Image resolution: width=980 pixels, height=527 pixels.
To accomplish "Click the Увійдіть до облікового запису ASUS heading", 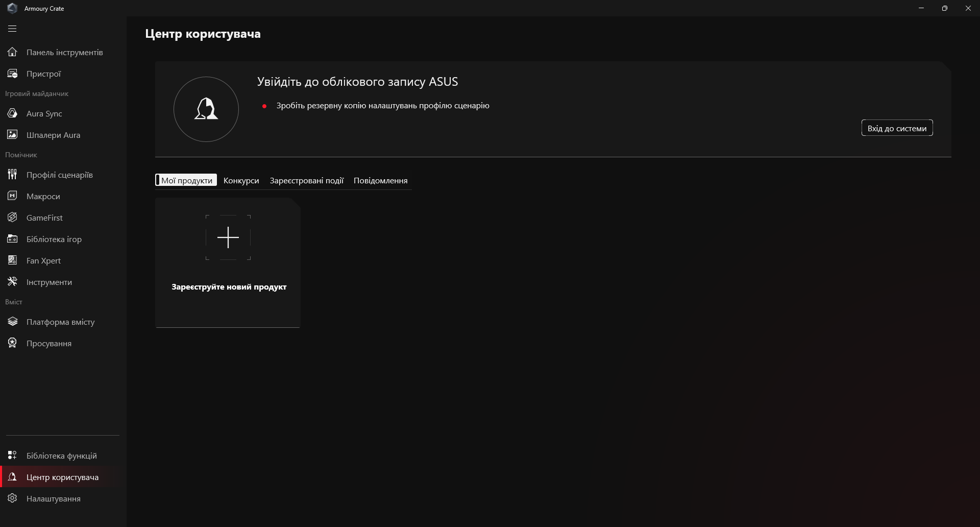I will (358, 82).
